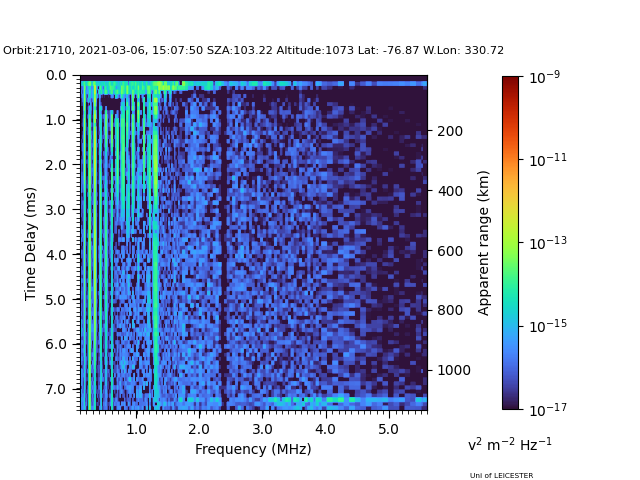Click the x-axis tick label '2.0'

(199, 429)
